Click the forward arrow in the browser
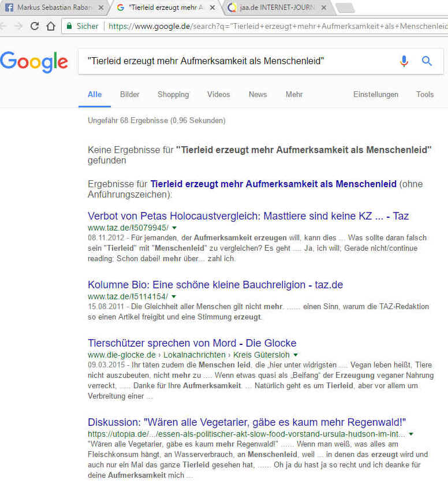Screen dimensions: 448x483 pyautogui.click(x=18, y=26)
